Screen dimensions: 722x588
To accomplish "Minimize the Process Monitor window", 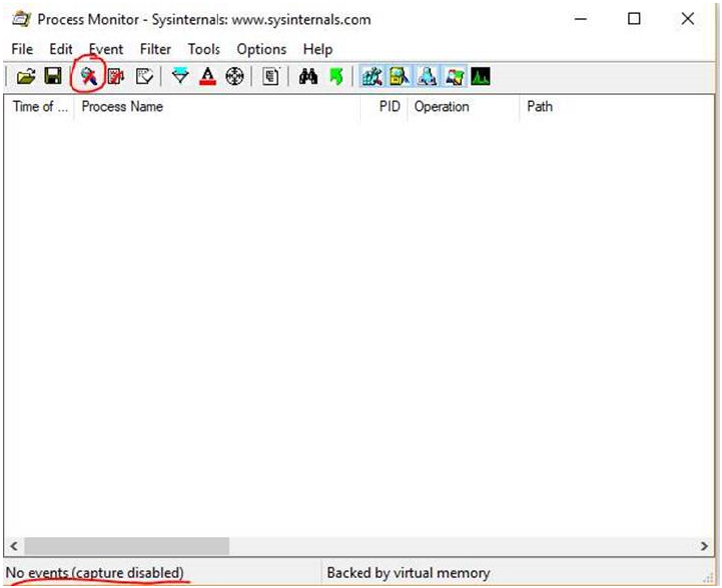I will [x=581, y=19].
